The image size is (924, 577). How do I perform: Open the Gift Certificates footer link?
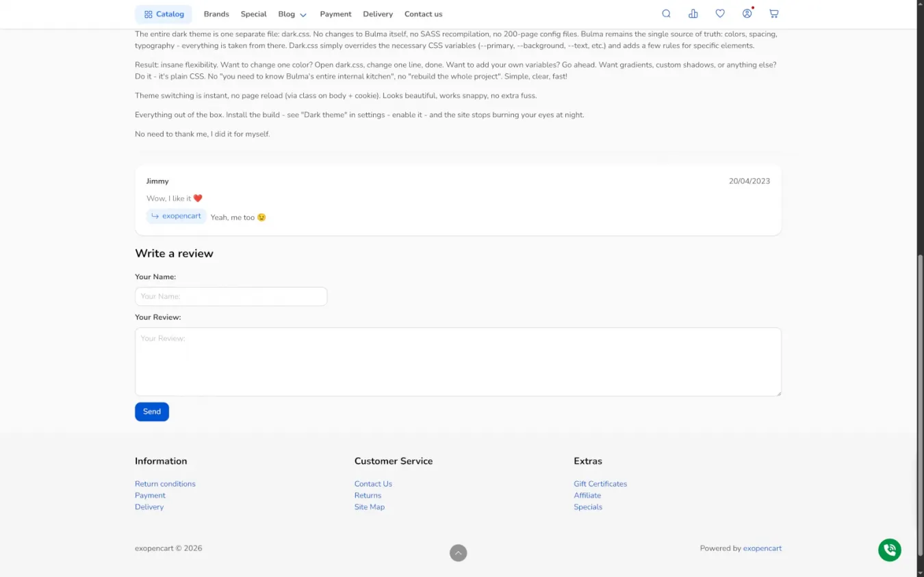click(600, 484)
